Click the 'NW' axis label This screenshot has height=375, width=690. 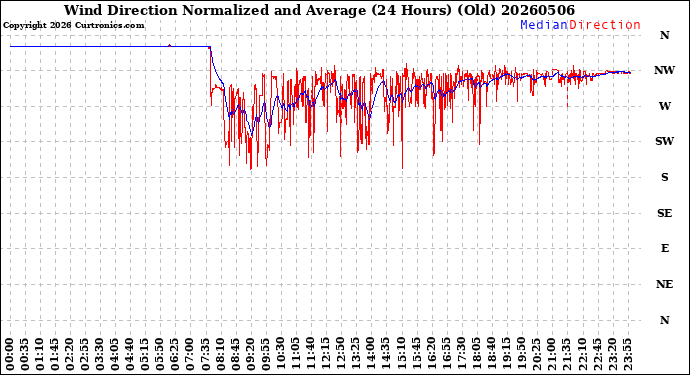tap(664, 70)
